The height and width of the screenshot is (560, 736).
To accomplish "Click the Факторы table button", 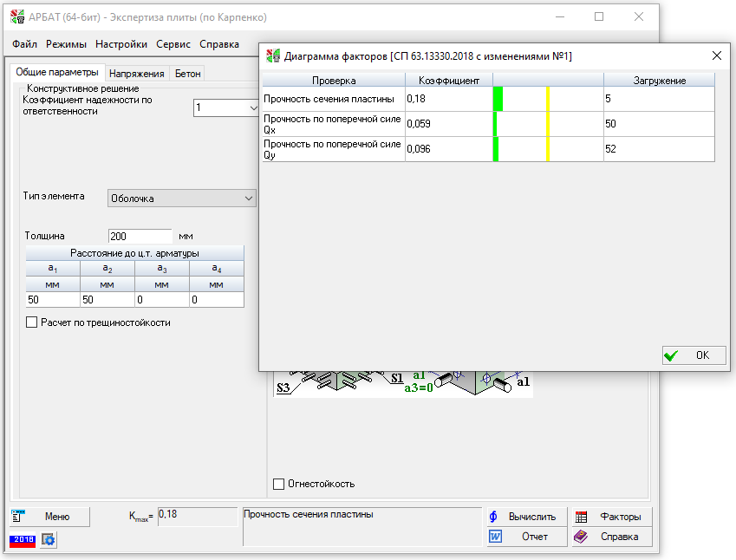I will coord(611,517).
